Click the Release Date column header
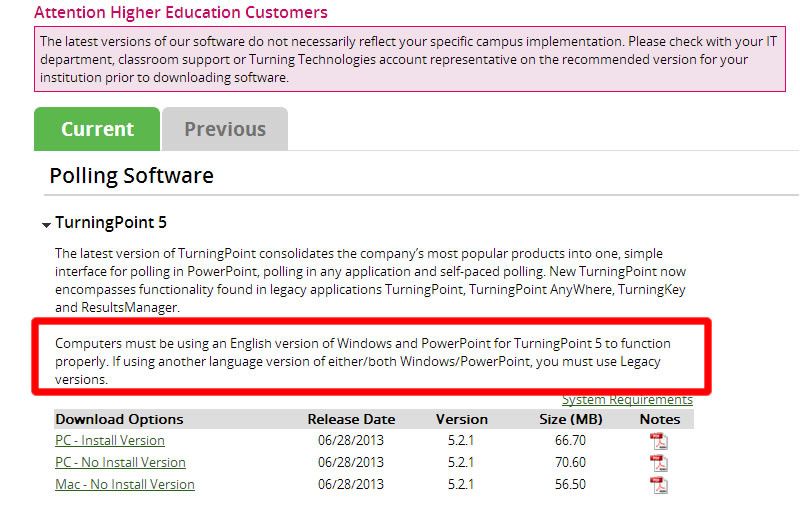 click(x=351, y=419)
